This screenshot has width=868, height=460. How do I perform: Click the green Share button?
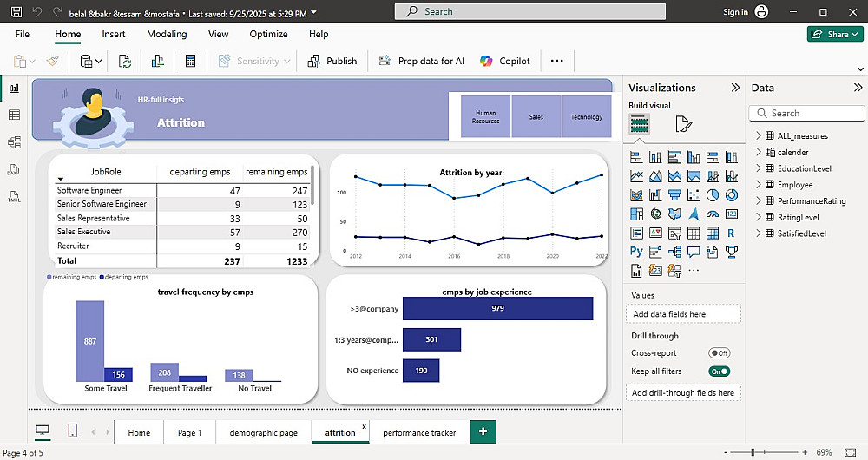(835, 35)
